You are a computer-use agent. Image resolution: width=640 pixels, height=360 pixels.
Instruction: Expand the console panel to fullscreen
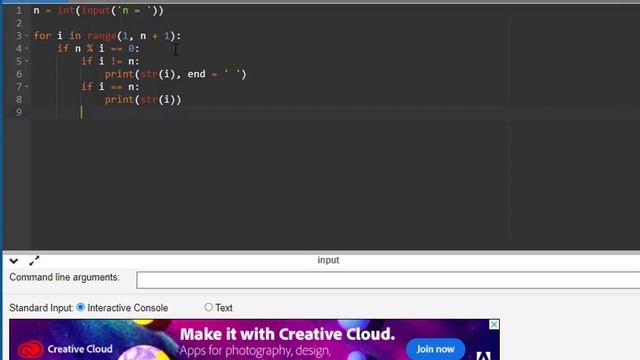[34, 260]
